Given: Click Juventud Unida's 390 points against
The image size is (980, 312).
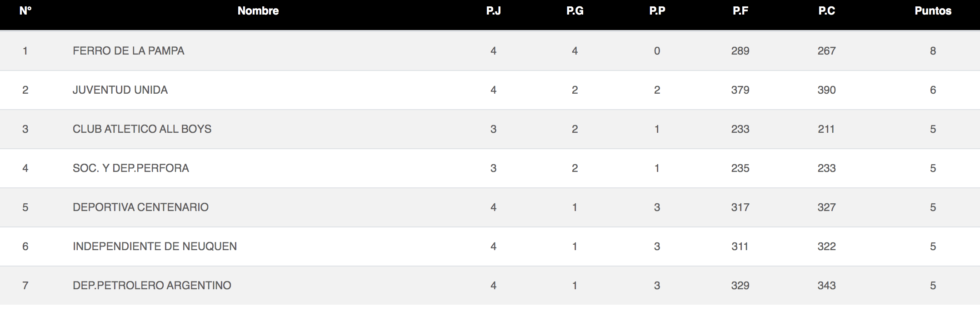Looking at the screenshot, I should pyautogui.click(x=826, y=90).
